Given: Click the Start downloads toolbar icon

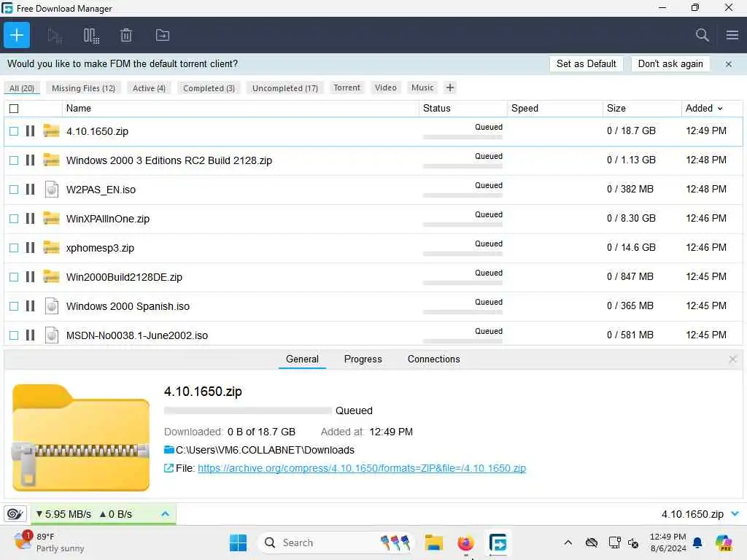Looking at the screenshot, I should click(x=55, y=35).
